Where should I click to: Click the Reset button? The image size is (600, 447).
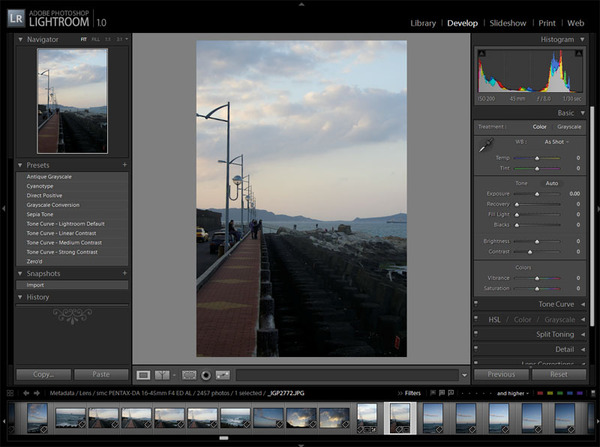coord(559,374)
